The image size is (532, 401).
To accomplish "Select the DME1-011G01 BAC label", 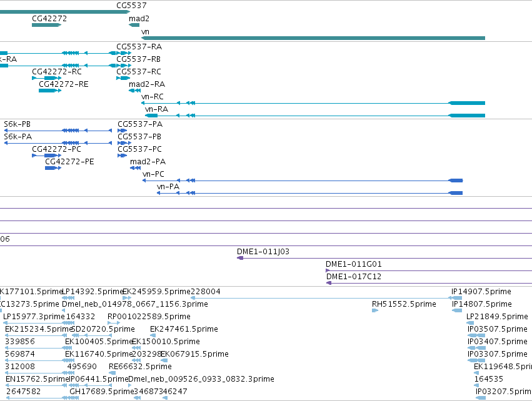I will (x=354, y=264).
